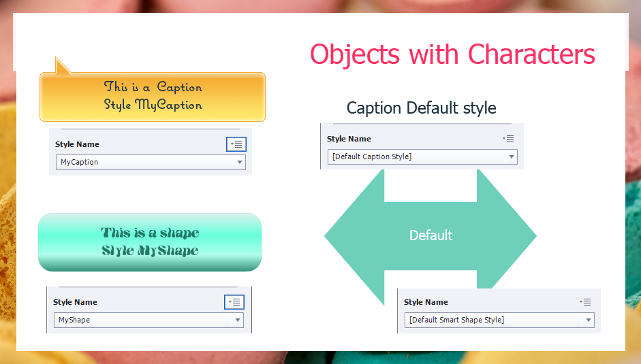This screenshot has width=641, height=364.
Task: Expand the MyCaption style dropdown arrow
Action: [239, 163]
